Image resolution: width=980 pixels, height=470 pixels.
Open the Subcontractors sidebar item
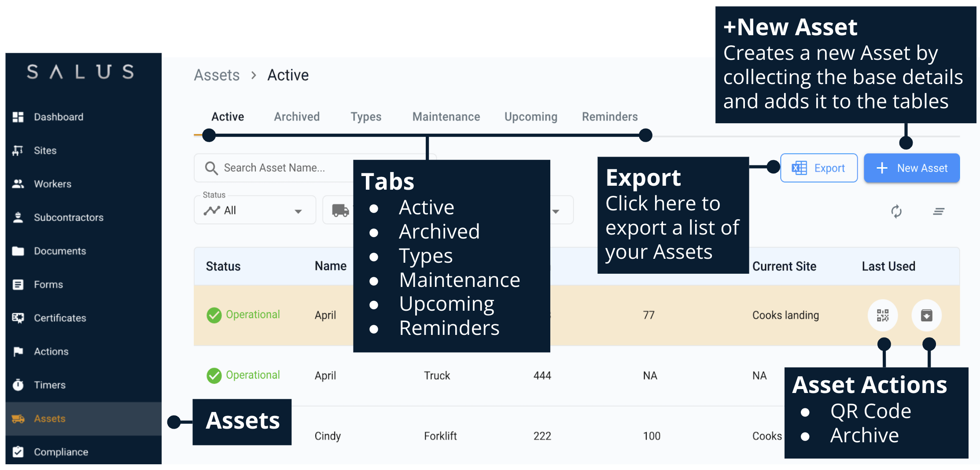point(68,217)
